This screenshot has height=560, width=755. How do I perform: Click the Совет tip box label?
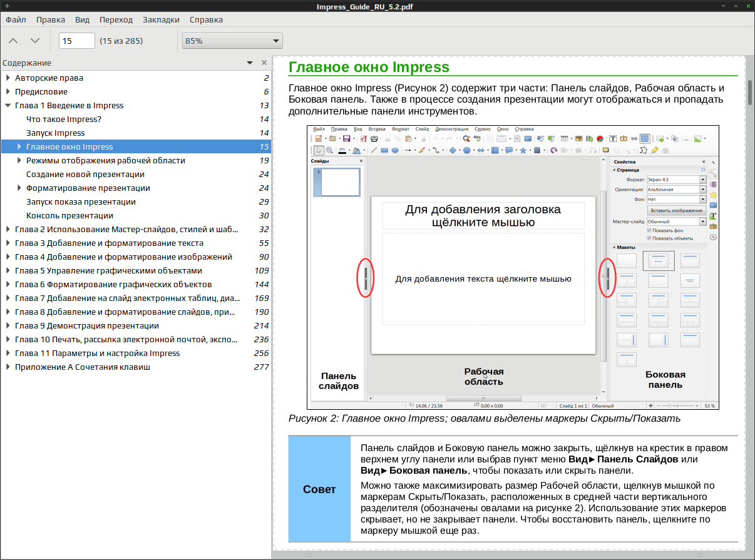(319, 489)
